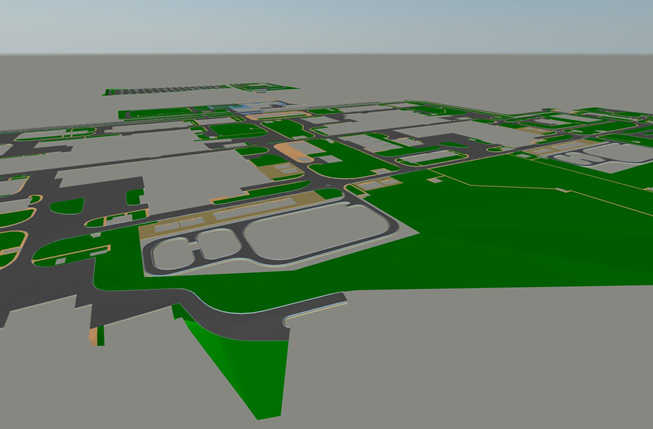
Task: Click the small tan rectangle at road's end
Action: [94, 336]
